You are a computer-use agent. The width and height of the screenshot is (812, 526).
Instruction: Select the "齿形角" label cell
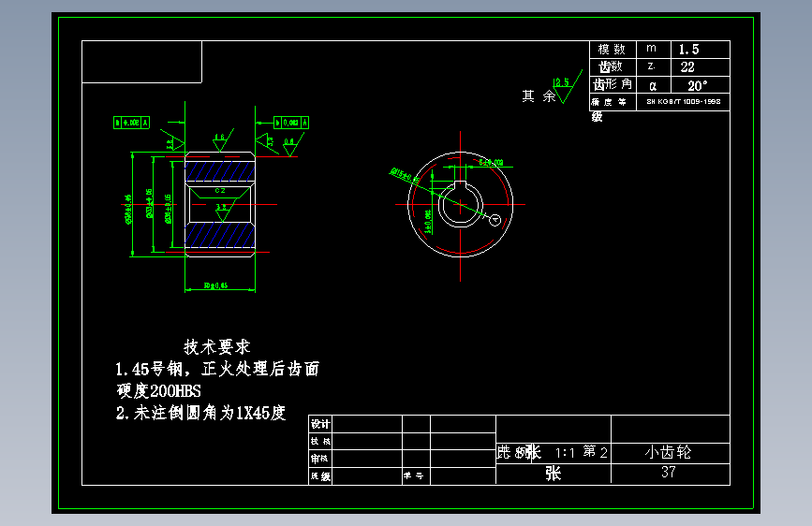[613, 84]
